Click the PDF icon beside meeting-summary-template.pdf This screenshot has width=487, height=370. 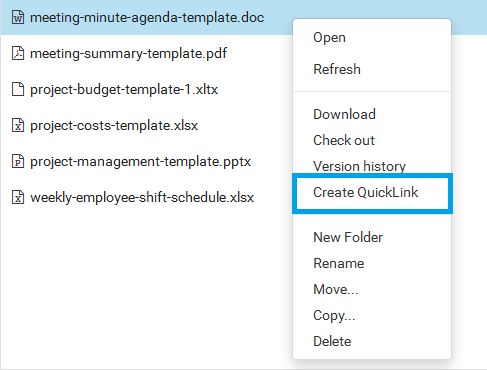click(x=18, y=53)
